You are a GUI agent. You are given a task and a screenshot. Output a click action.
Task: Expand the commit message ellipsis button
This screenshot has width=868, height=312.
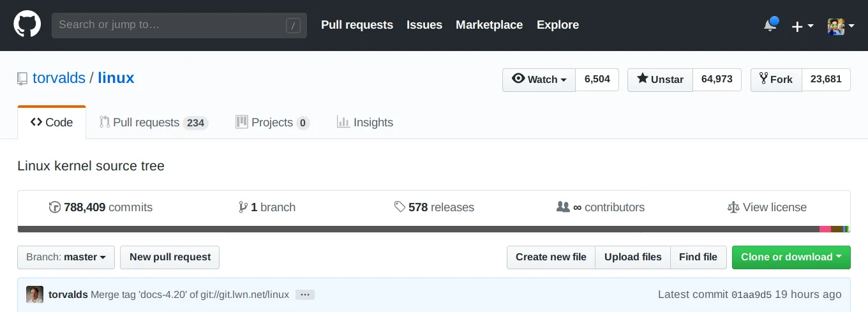(305, 295)
